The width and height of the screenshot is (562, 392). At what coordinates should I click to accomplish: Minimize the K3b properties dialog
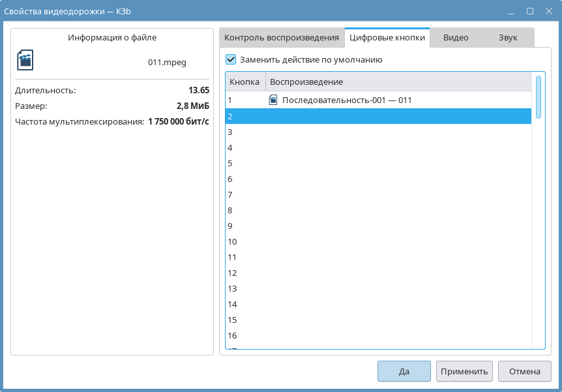pos(512,11)
